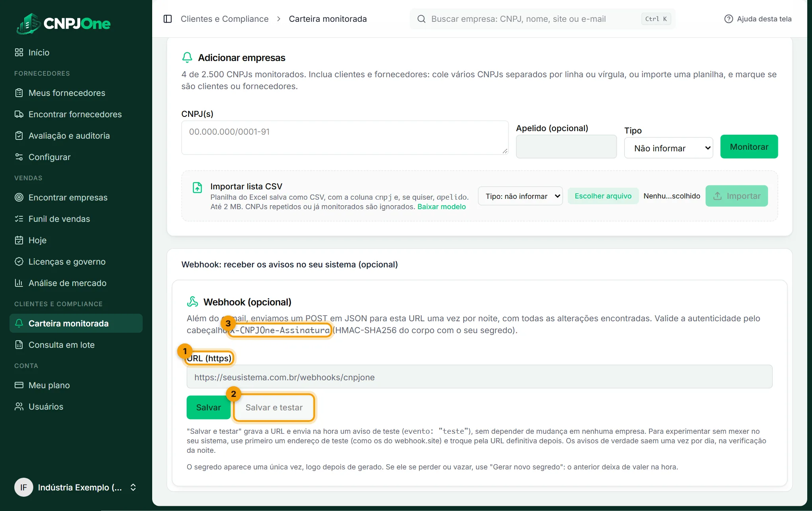Click Ajuda desta tela link
This screenshot has height=511, width=812.
click(x=758, y=19)
